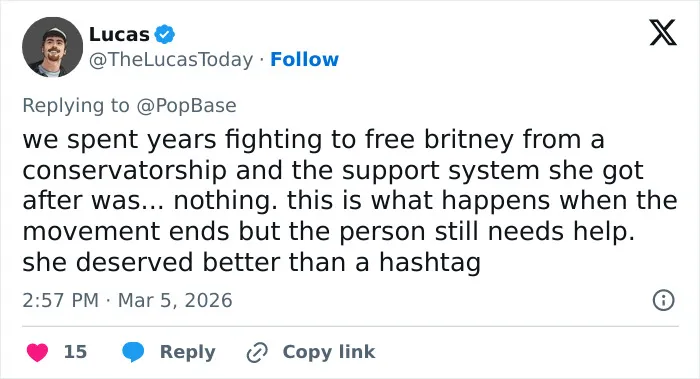The height and width of the screenshot is (379, 700).
Task: Click the line 'she deserved better than a hashtag'
Action: [251, 262]
